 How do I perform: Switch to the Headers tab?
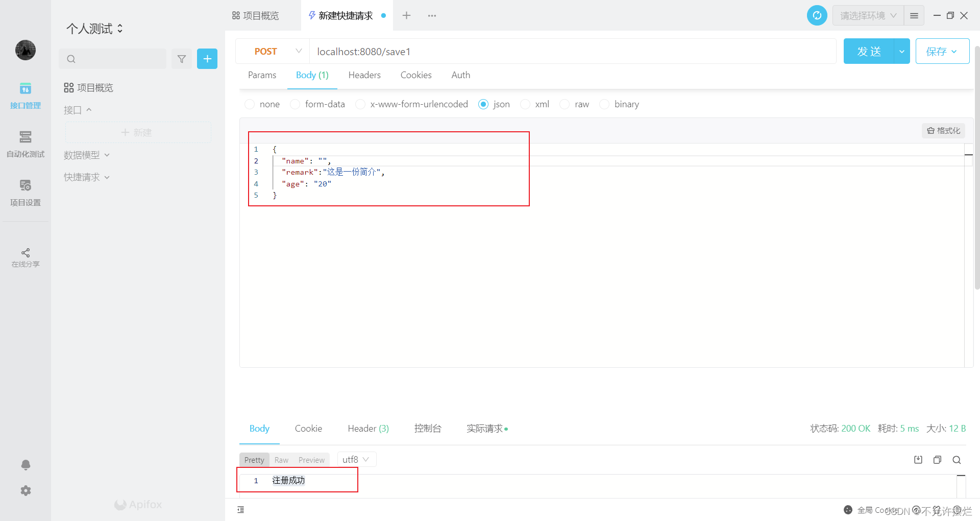click(x=364, y=75)
